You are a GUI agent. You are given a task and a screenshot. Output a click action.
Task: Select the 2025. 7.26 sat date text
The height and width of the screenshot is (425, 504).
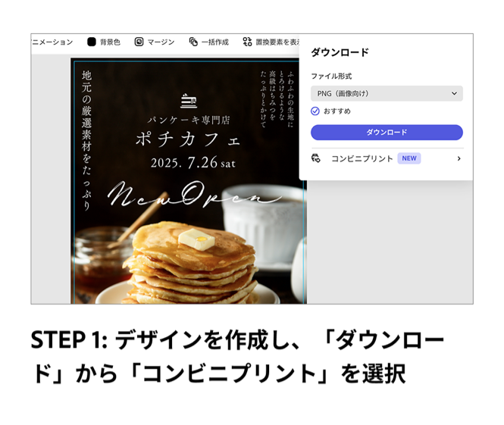pos(193,163)
